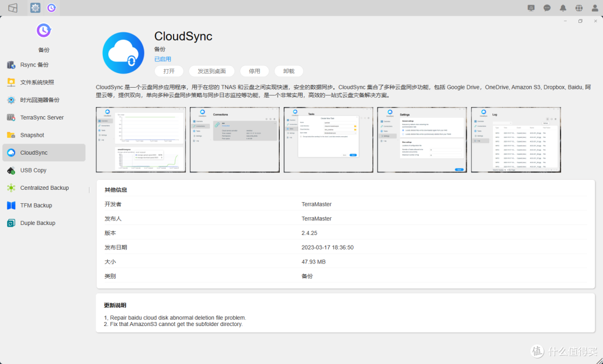The width and height of the screenshot is (603, 364).
Task: Select 时光回溯器备份 in the sidebar
Action: click(44, 100)
